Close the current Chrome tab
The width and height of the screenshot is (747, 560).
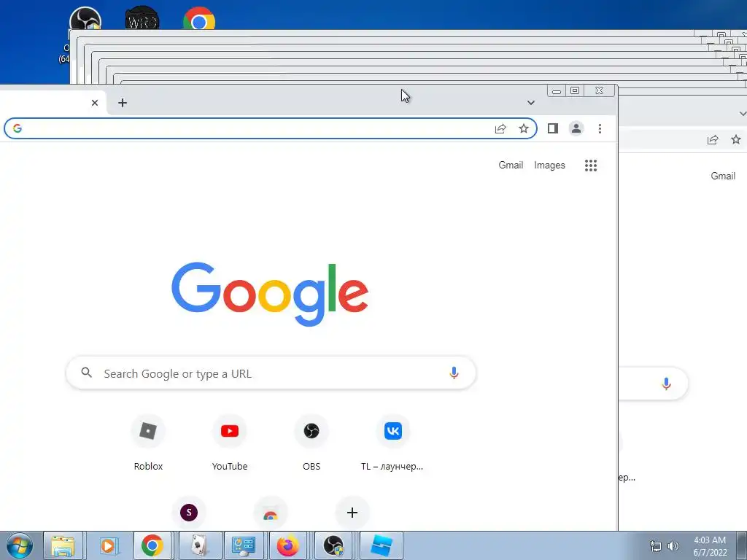point(95,103)
